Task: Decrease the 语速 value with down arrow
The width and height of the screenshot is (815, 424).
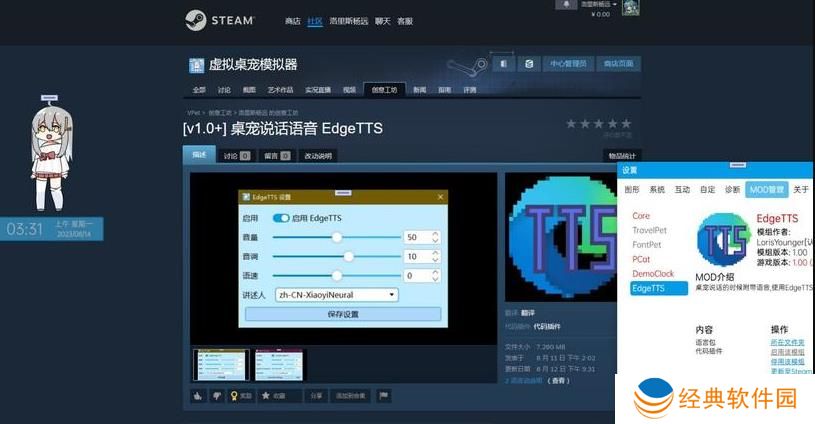Action: pos(434,279)
